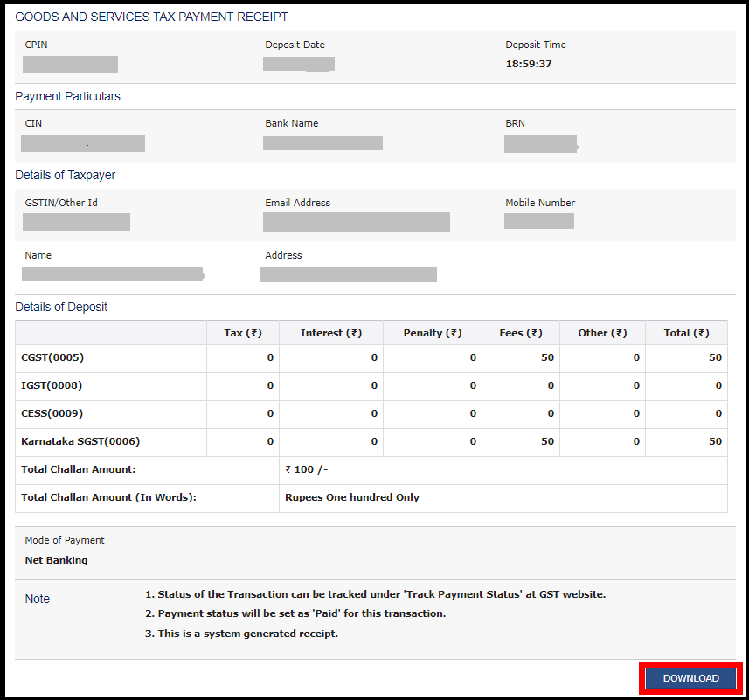Click the Details of Taxpayer heading
The image size is (749, 700).
(x=66, y=176)
